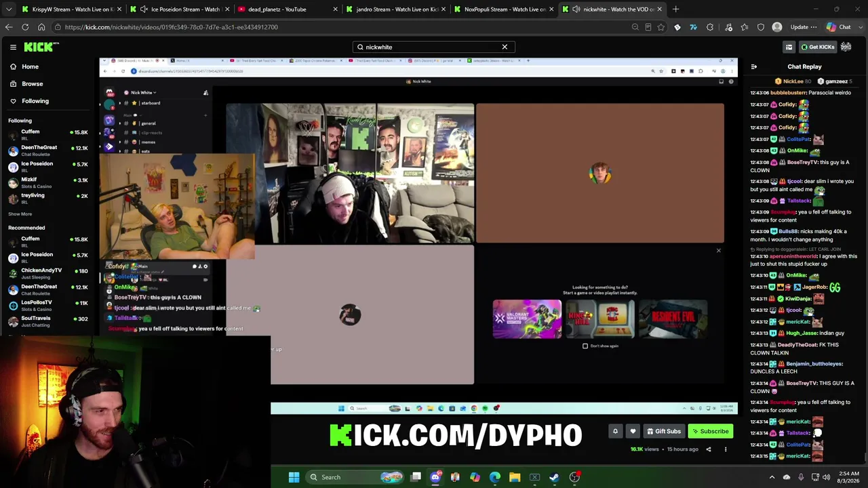
Task: Open browser essentials shield icon
Action: [x=761, y=27]
